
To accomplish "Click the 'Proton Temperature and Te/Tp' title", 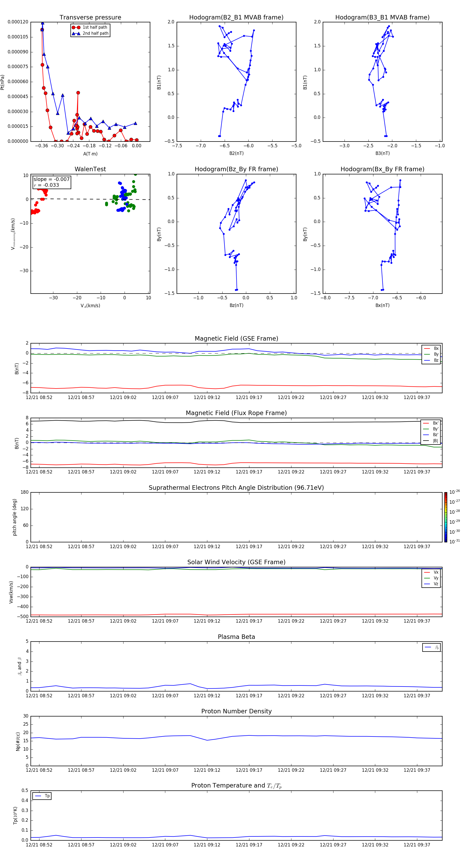I will pos(236,786).
